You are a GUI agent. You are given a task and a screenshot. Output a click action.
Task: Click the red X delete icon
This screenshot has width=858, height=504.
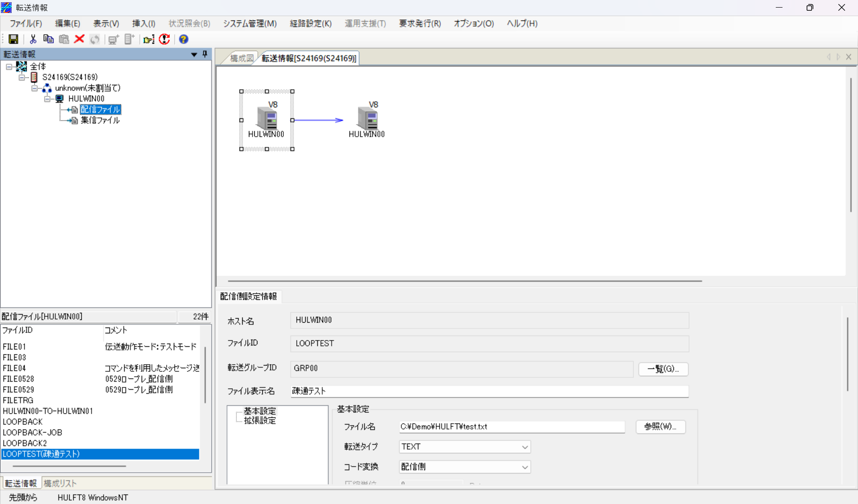[x=80, y=39]
